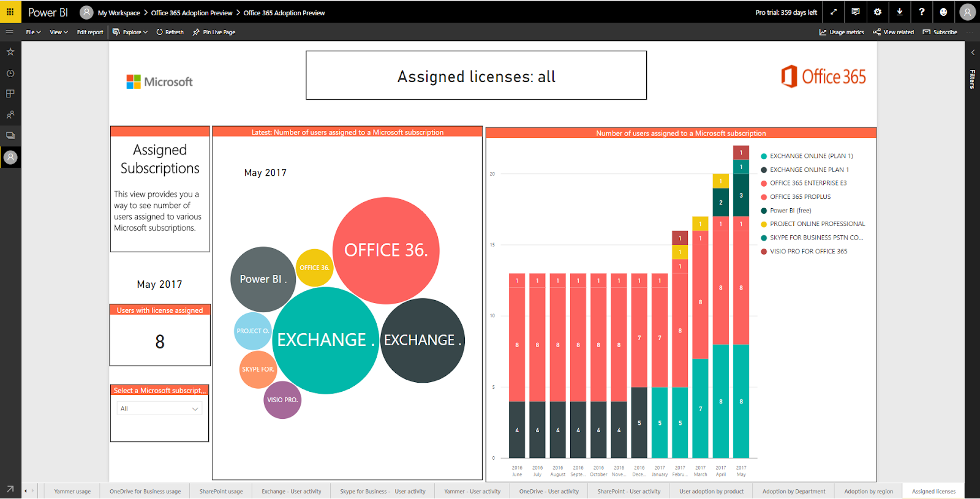Click the VISIO PRO. purple bubble
Screen dimensions: 980x499
[282, 400]
